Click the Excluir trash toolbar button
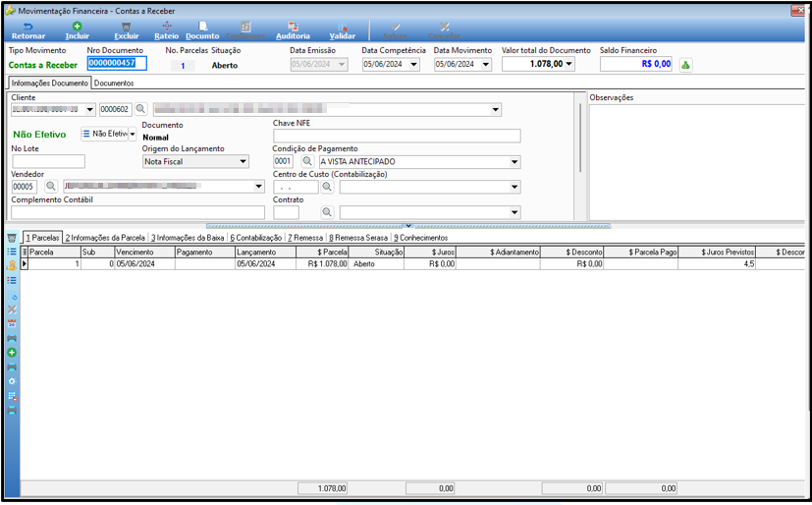The image size is (812, 505). [x=127, y=31]
